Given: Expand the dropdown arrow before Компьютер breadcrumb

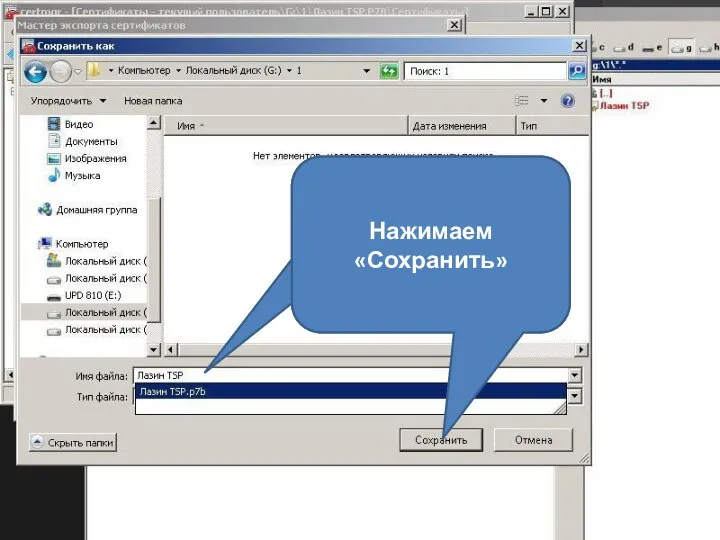Looking at the screenshot, I should click(x=111, y=71).
